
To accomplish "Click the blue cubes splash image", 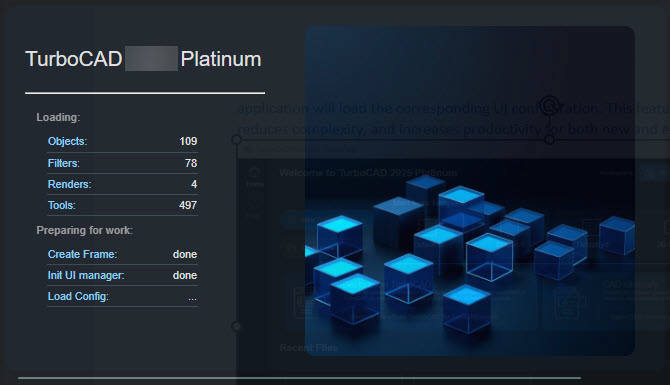I will (x=470, y=191).
